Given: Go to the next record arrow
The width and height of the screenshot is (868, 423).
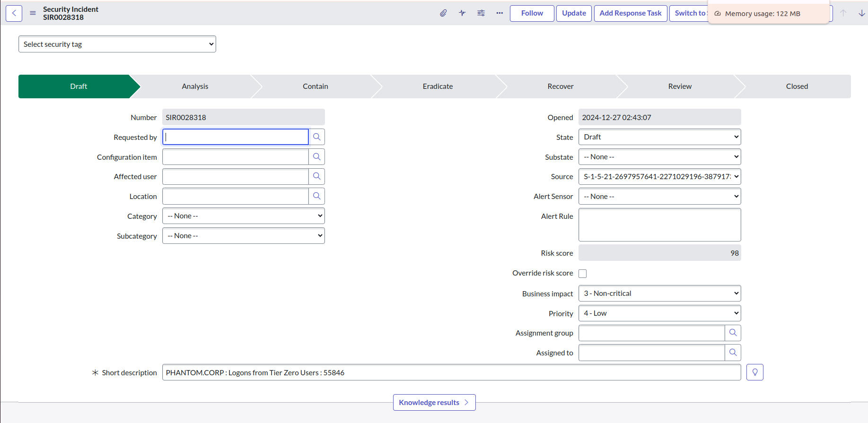Looking at the screenshot, I should pos(862,13).
